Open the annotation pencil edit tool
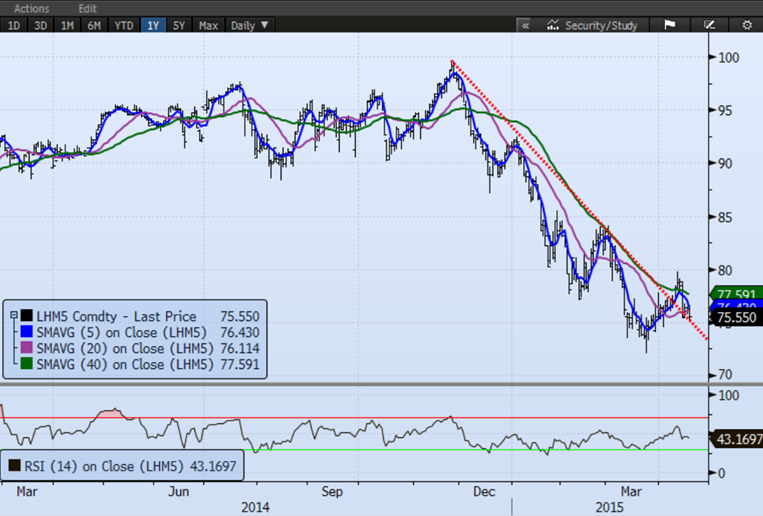This screenshot has width=763, height=516. pos(709,24)
